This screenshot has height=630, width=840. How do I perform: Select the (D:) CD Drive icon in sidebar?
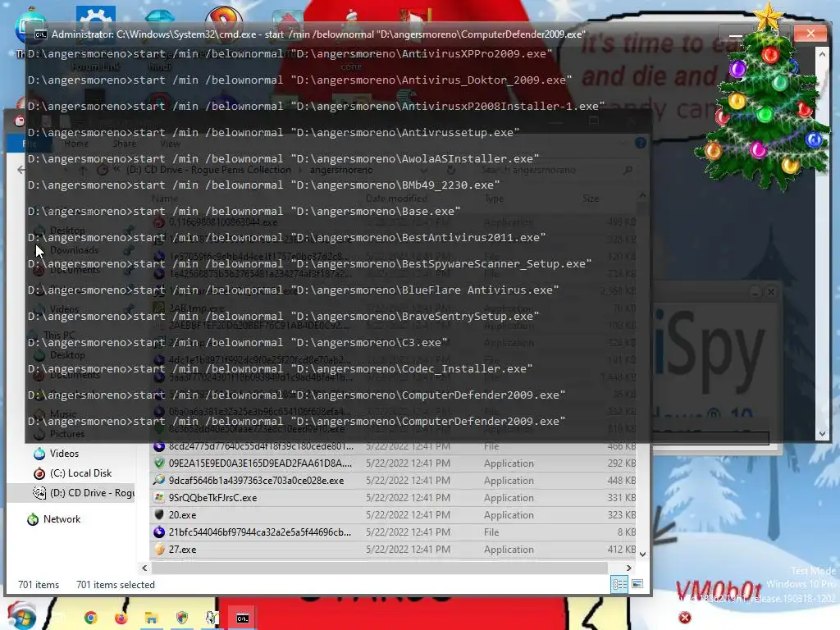pos(39,493)
